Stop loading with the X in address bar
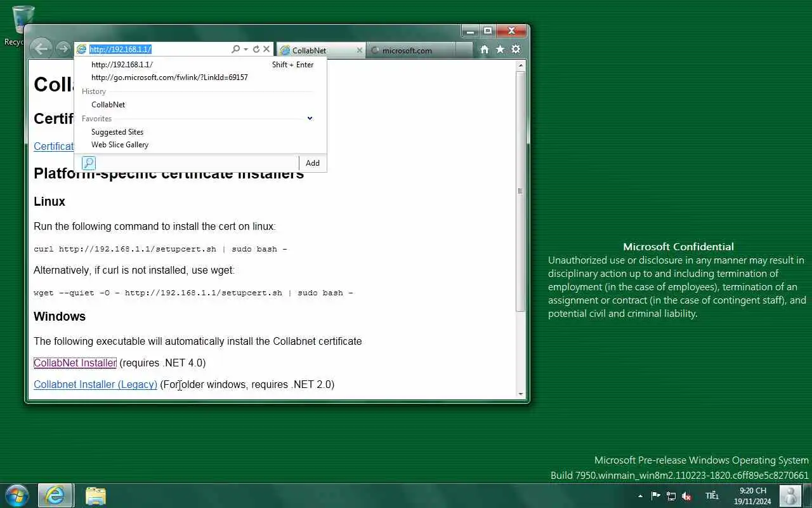 click(266, 49)
